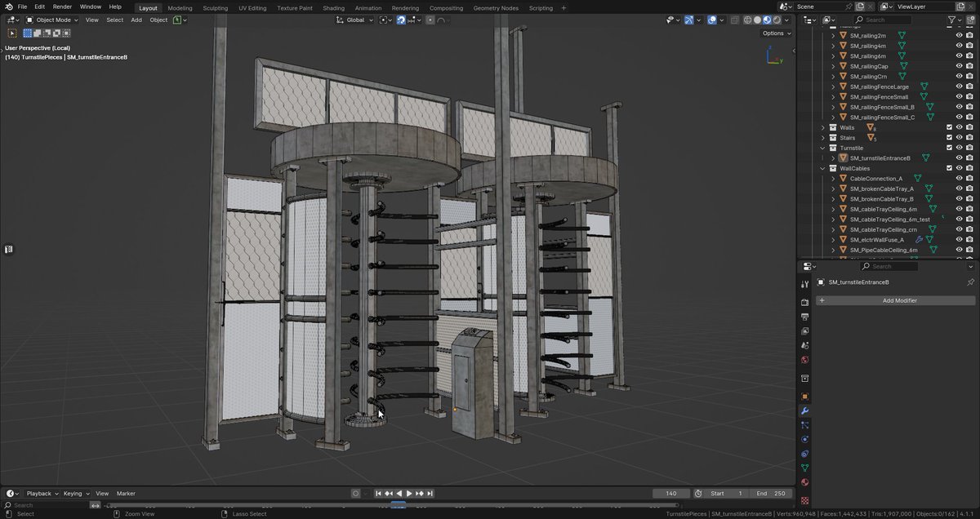Open the timeline Playback popover
The height and width of the screenshot is (519, 980).
point(42,494)
